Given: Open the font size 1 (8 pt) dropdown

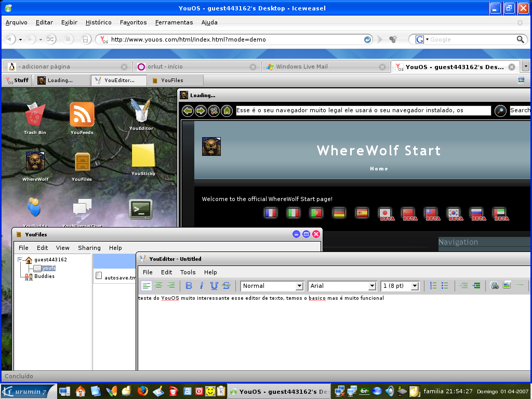Looking at the screenshot, I should 400,286.
